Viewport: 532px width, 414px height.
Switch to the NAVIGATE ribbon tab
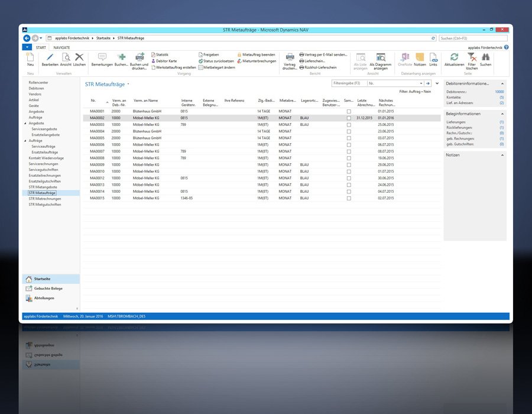point(61,47)
